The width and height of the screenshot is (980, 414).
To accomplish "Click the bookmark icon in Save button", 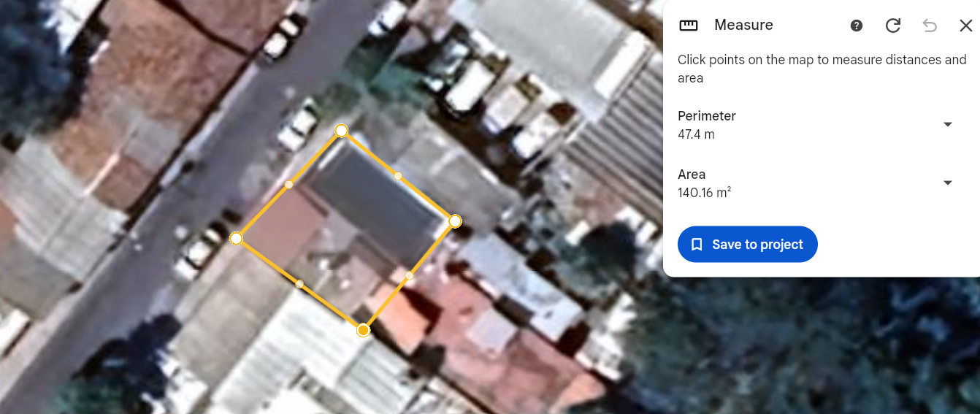I will 697,244.
